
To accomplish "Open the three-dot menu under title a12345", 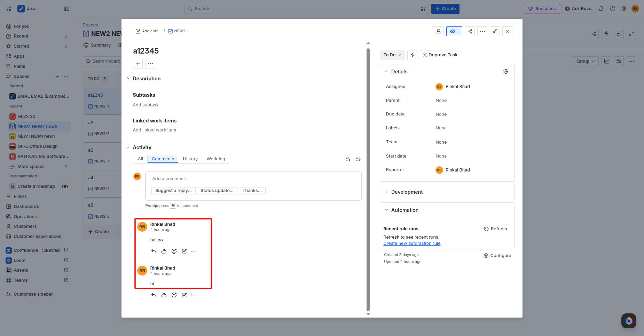I will point(150,64).
